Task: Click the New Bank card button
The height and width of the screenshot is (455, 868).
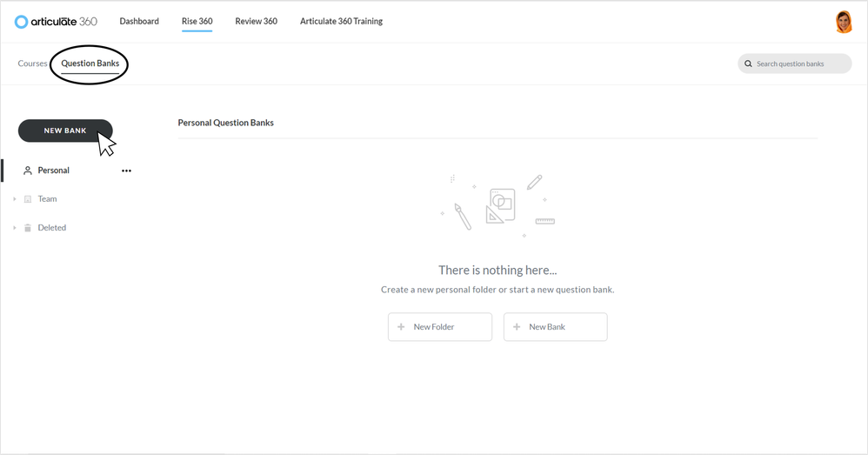Action: click(555, 326)
